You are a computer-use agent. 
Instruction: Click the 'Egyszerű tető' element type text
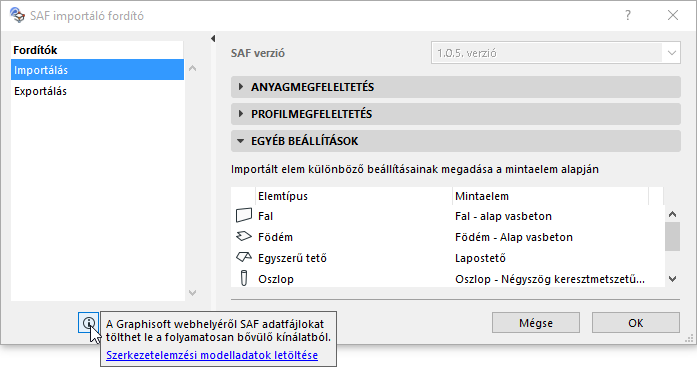(292, 258)
